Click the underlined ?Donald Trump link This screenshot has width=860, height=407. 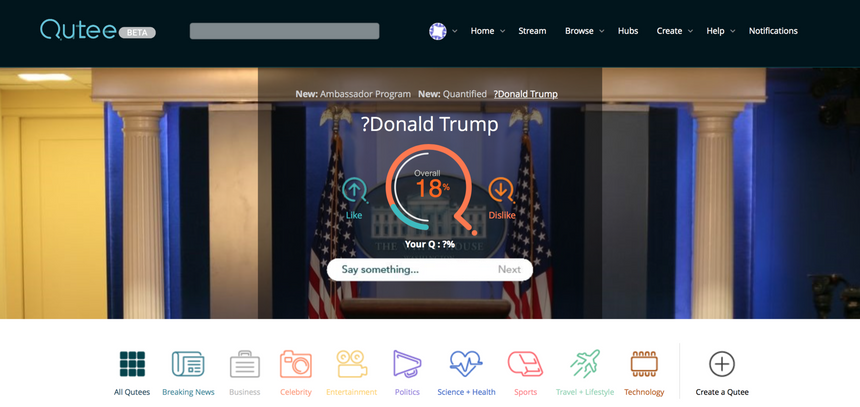coord(525,94)
